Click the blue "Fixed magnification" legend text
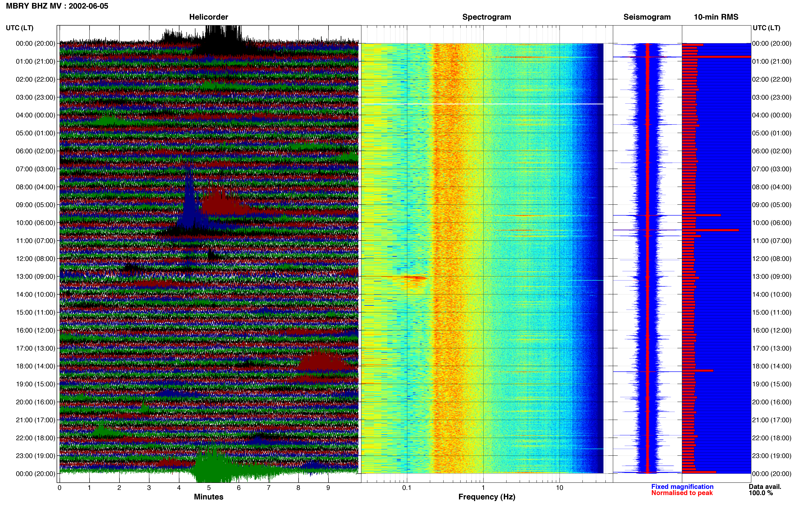Image resolution: width=812 pixels, height=508 pixels. [x=682, y=487]
